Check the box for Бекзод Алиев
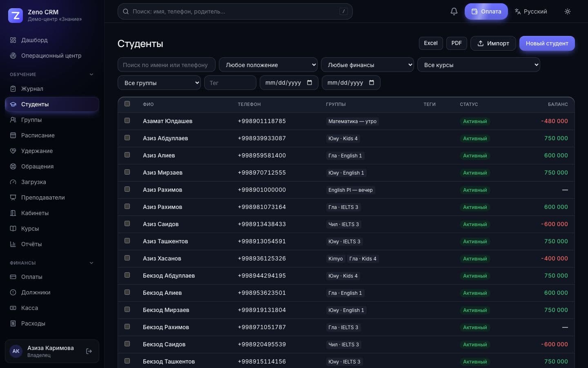This screenshot has width=588, height=368. coord(127,292)
